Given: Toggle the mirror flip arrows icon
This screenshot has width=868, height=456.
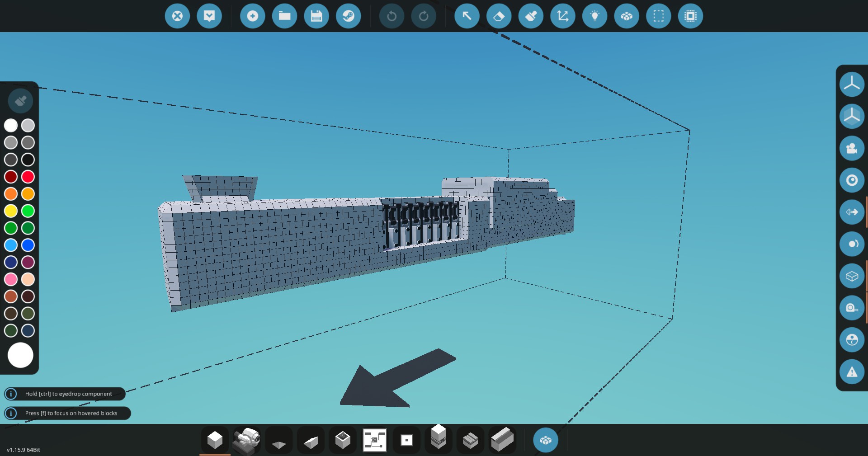Looking at the screenshot, I should 852,212.
